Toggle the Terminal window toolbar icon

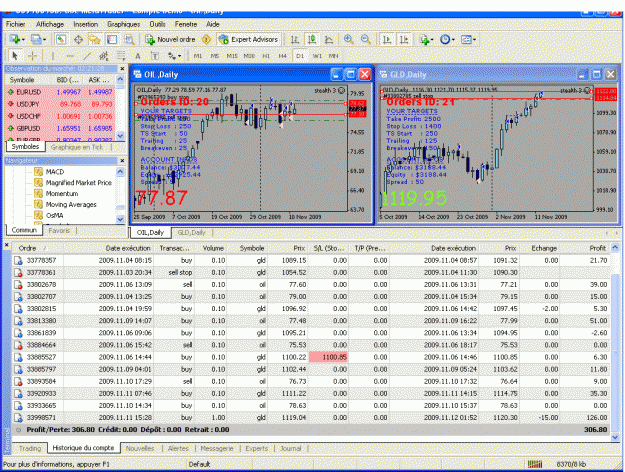(112, 39)
